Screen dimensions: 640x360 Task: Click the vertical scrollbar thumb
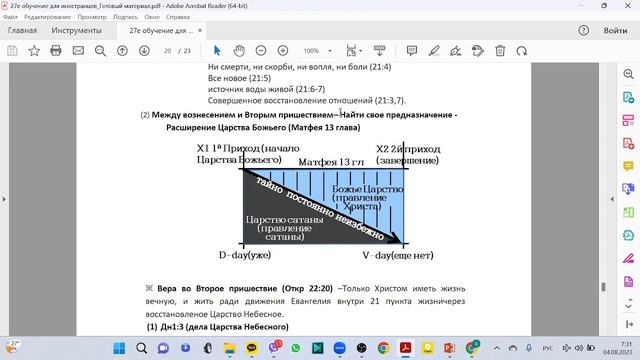pos(603,287)
